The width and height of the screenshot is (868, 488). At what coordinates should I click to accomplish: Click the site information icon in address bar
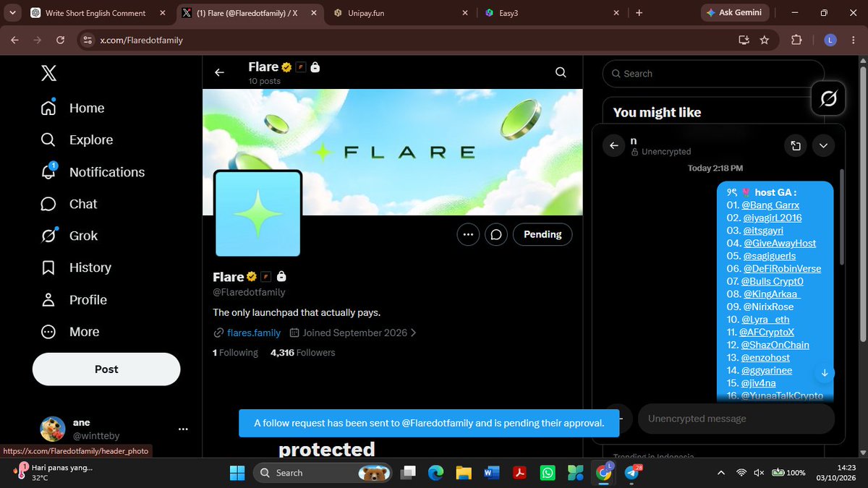[87, 40]
